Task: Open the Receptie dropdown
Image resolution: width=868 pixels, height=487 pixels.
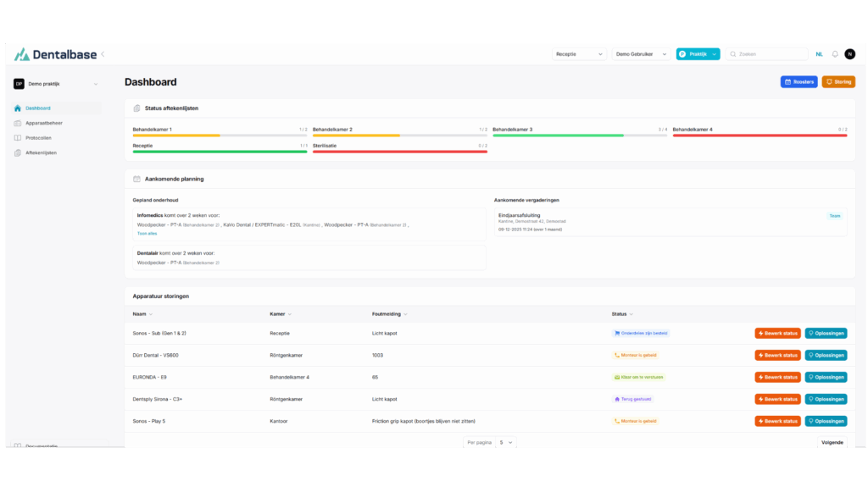Action: coord(579,54)
